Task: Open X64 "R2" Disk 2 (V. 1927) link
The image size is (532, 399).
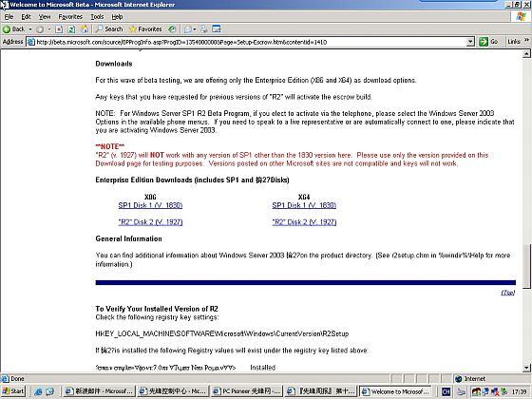Action: [x=304, y=222]
